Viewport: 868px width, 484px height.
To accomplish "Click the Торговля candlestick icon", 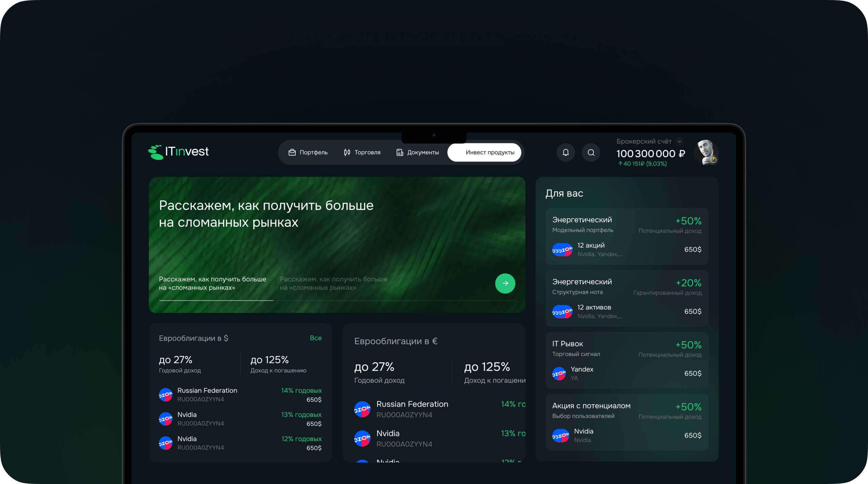I will [x=347, y=153].
